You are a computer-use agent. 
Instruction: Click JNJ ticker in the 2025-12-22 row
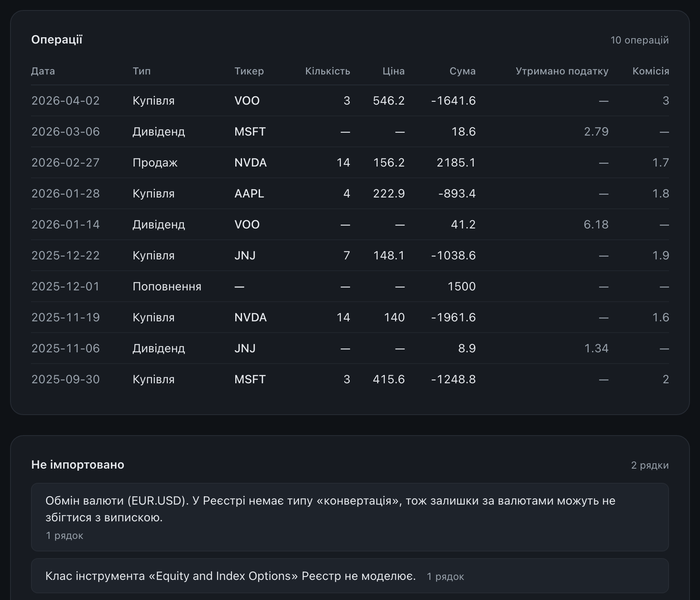pos(245,256)
